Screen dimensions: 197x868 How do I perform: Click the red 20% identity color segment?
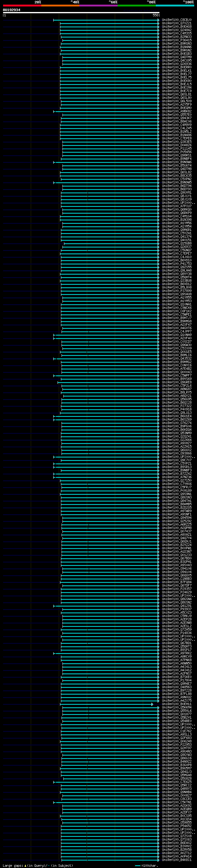pos(22,6)
